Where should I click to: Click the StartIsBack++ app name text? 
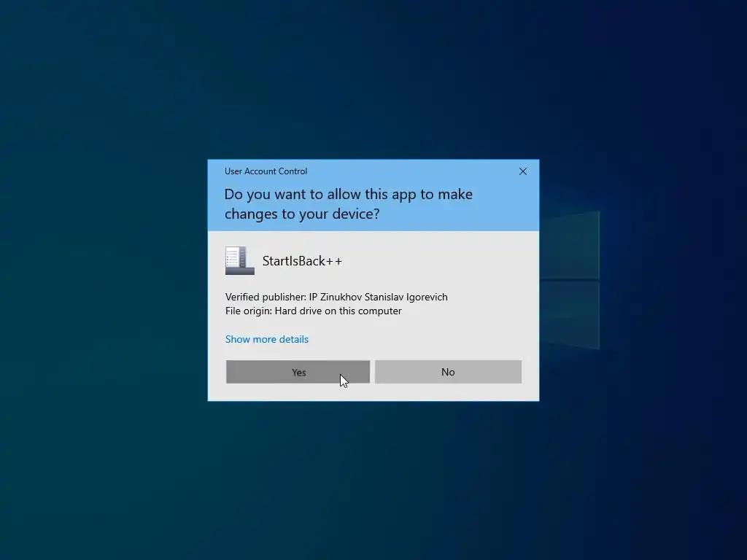[x=302, y=261]
